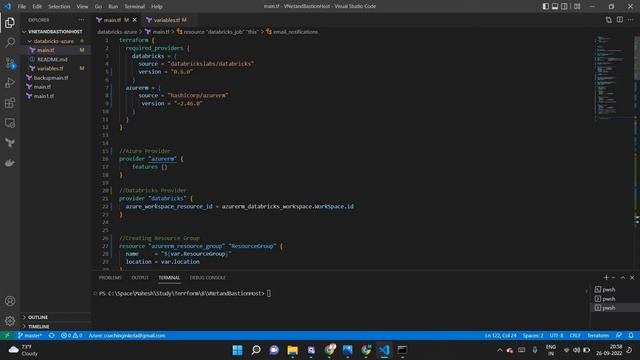Open changes compare icon in editor toolbar

coord(609,20)
